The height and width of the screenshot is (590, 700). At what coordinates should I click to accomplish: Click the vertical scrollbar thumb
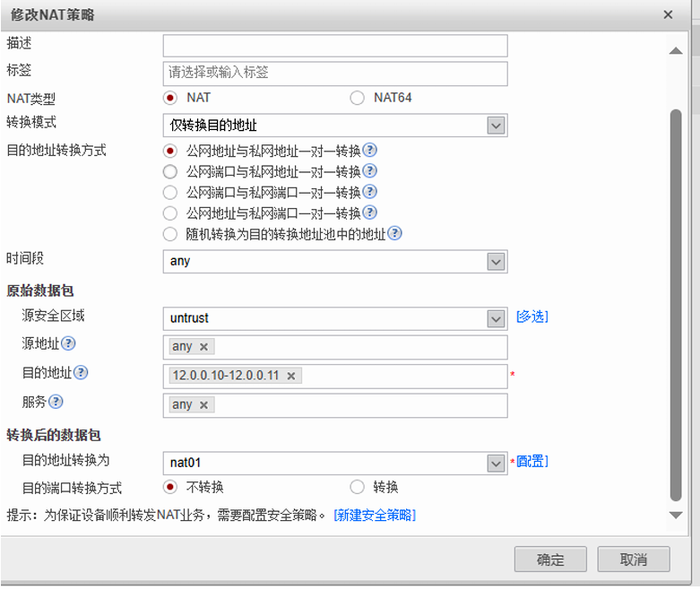tap(676, 306)
